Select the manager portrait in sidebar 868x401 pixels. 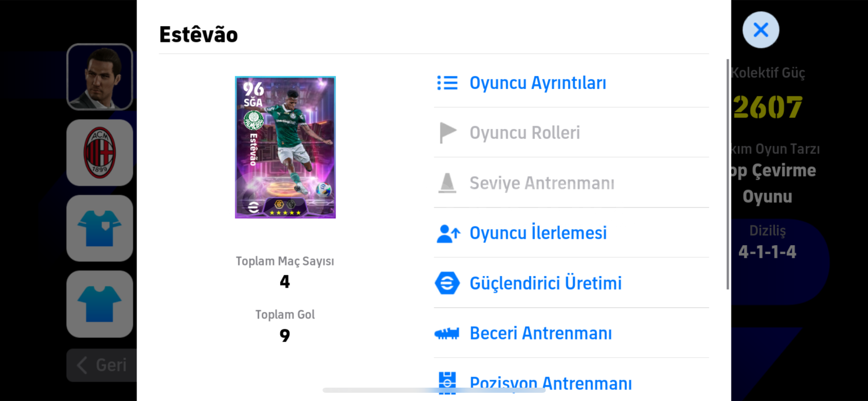click(100, 77)
